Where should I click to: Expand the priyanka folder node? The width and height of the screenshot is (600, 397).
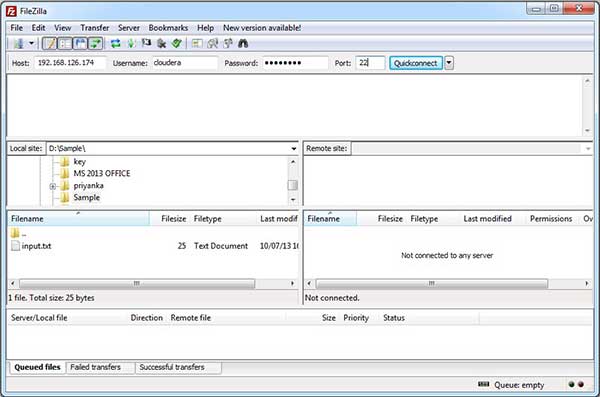coord(53,186)
